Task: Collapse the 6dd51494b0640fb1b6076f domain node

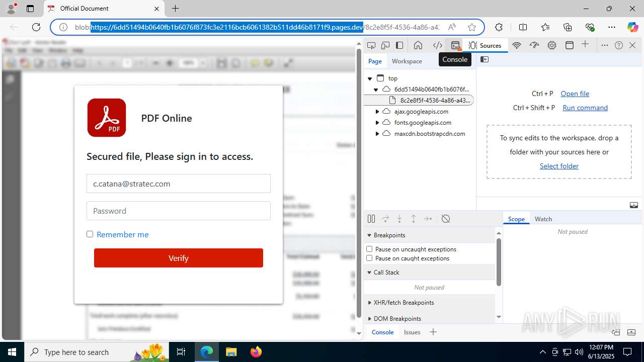Action: point(376,89)
